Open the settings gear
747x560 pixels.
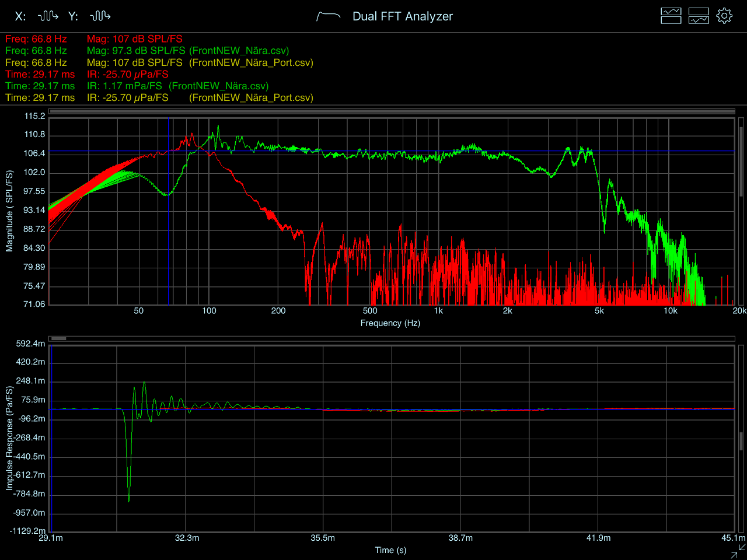coord(724,16)
